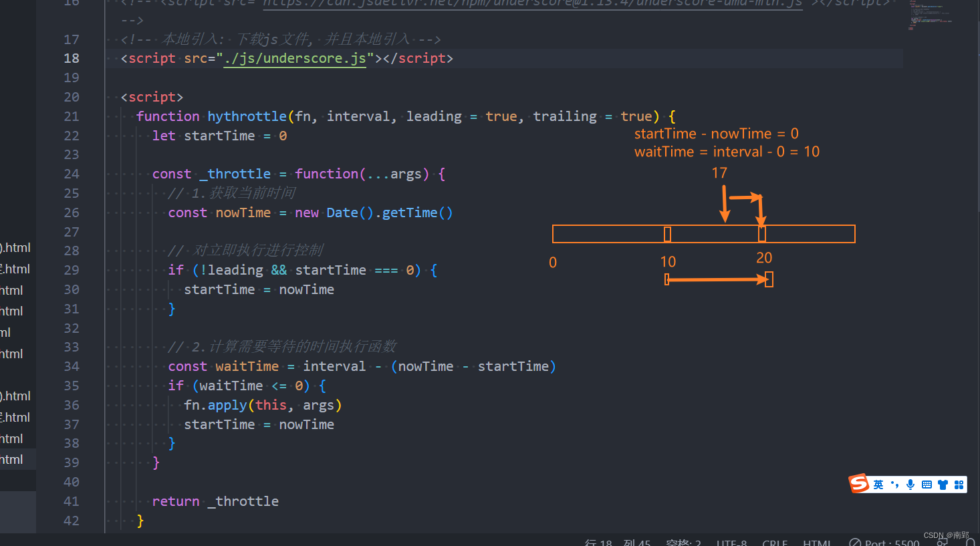980x546 pixels.
Task: Click line number 24 in the gutter
Action: pos(72,174)
